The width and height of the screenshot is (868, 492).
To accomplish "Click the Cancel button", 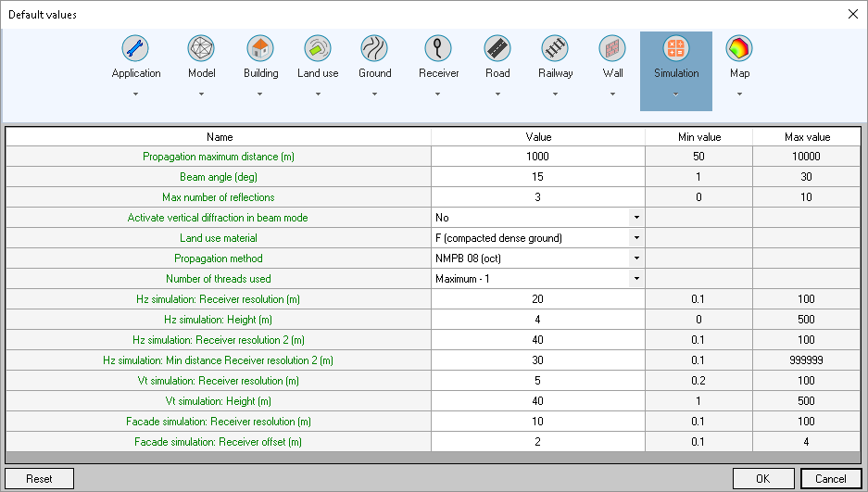I will point(831,479).
